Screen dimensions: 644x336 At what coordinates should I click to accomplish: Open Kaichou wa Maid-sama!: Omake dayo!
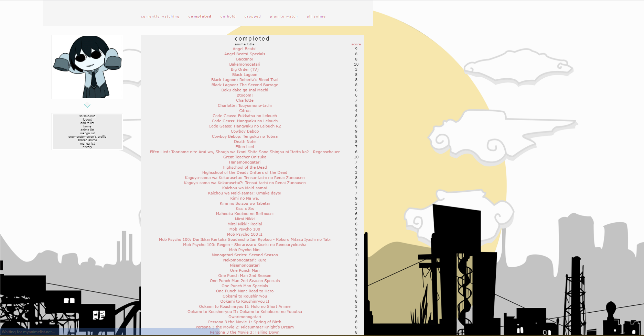[245, 193]
